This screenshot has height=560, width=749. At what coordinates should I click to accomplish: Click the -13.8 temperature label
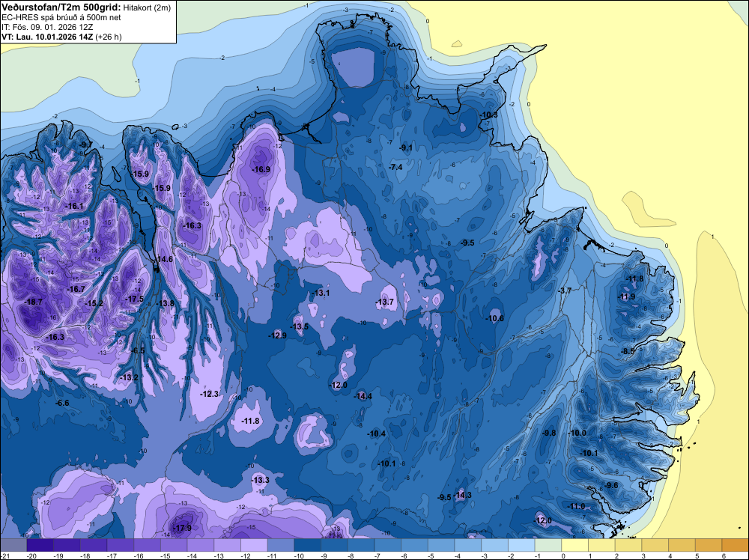tap(166, 303)
